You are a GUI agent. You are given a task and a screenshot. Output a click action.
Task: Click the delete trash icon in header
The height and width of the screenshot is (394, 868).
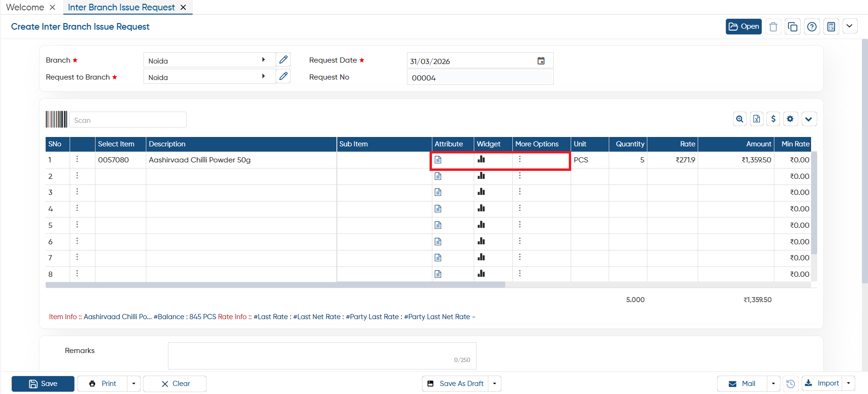point(773,27)
